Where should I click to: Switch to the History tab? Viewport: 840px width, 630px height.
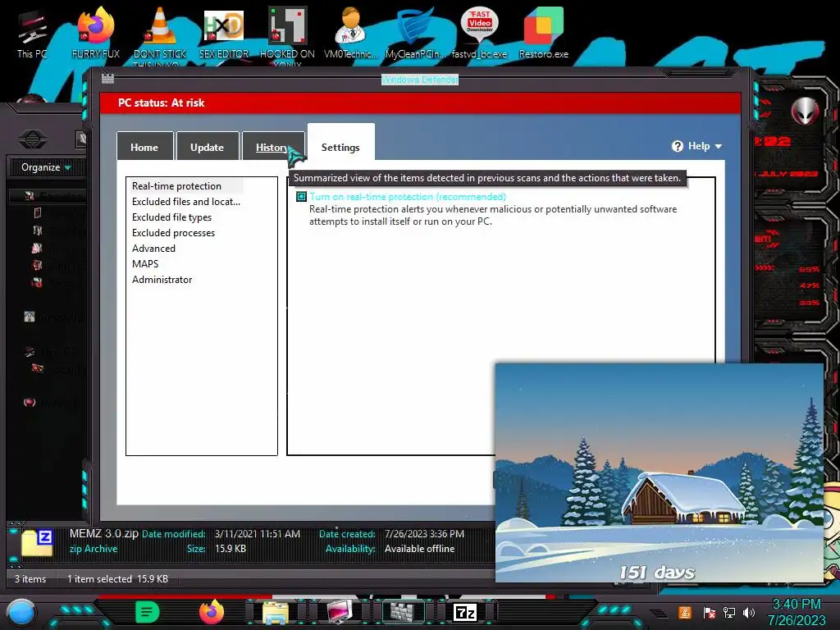[x=272, y=147]
